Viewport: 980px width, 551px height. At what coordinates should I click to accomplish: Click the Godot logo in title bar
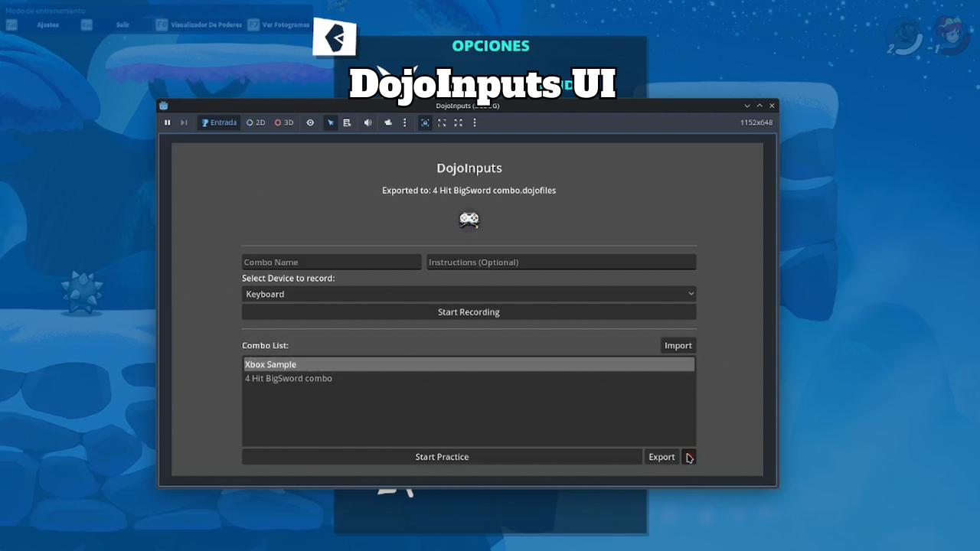click(x=164, y=106)
